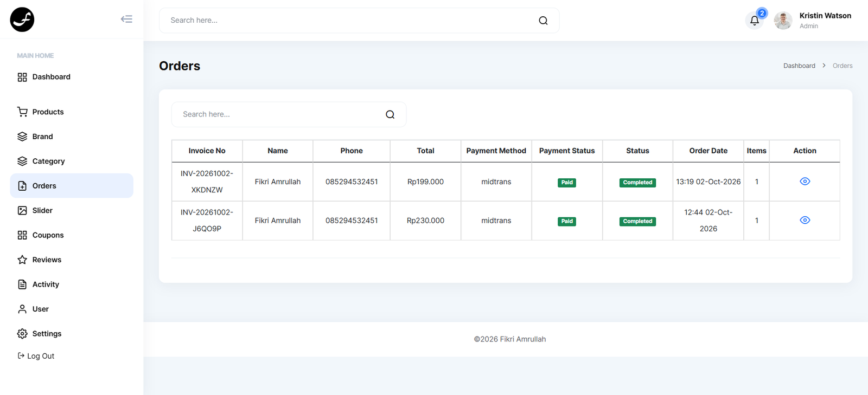Follow the Dashboard breadcrumb link
This screenshot has height=395, width=868.
[799, 66]
